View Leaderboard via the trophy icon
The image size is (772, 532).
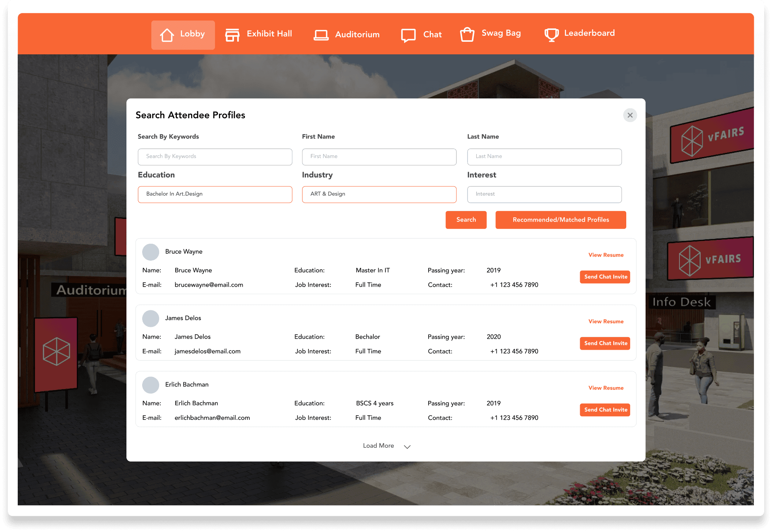point(551,34)
